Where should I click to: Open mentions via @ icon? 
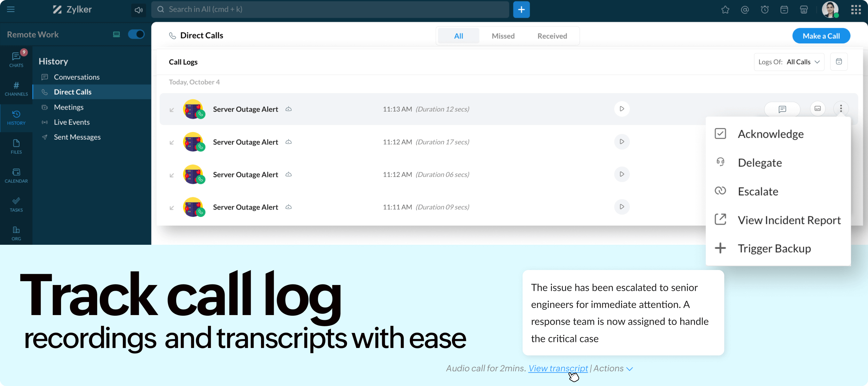tap(745, 10)
